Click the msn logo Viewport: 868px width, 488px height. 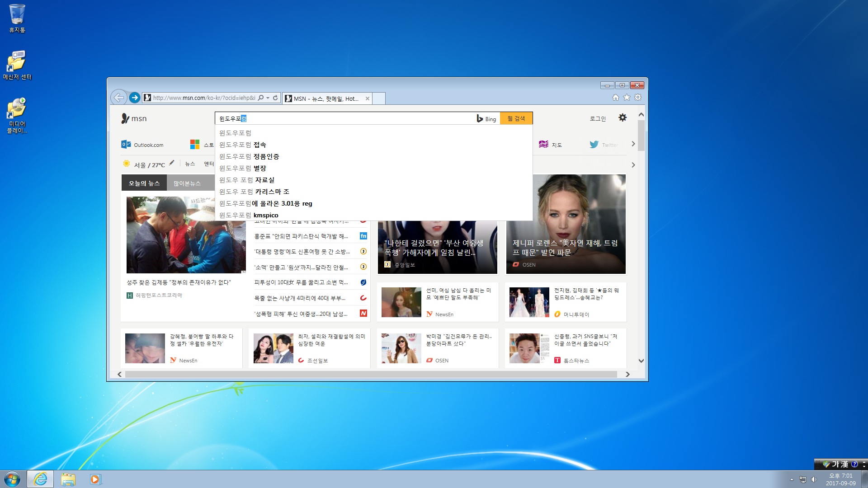click(x=134, y=118)
